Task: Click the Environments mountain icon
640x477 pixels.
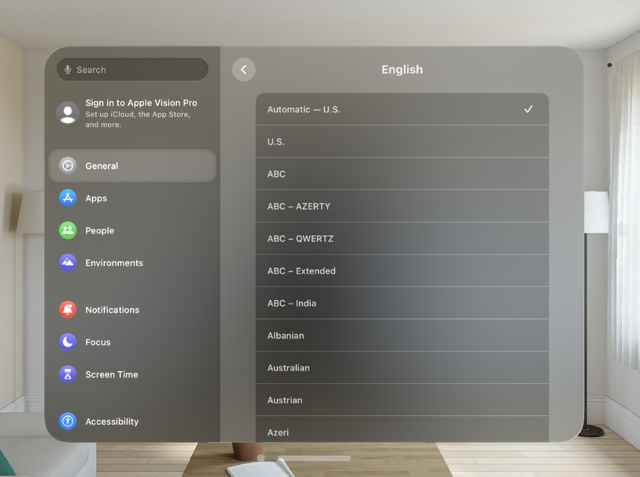Action: (x=67, y=263)
